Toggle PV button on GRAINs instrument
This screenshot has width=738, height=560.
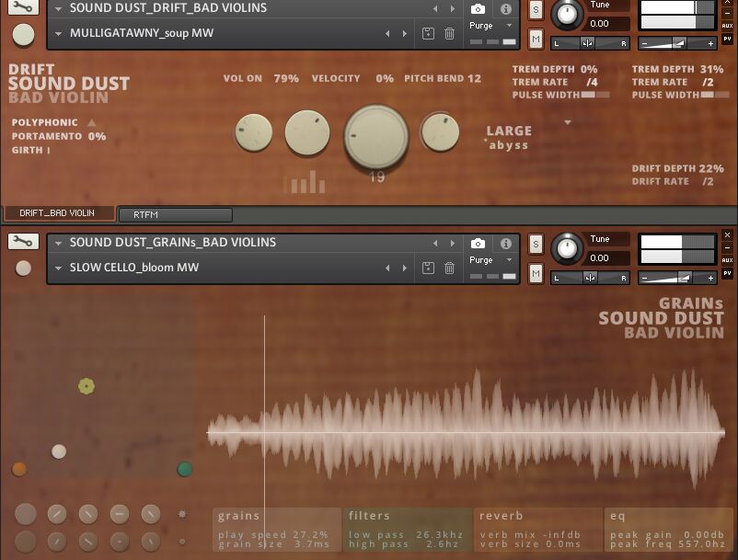click(728, 273)
